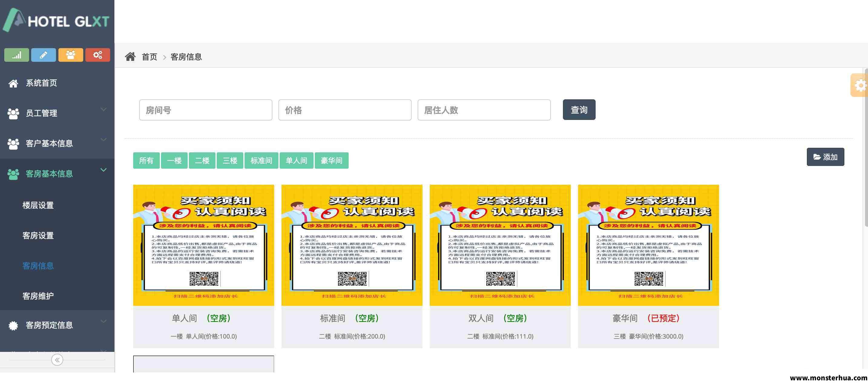868x387 pixels.
Task: Filter rooms by 二楼
Action: pos(202,160)
